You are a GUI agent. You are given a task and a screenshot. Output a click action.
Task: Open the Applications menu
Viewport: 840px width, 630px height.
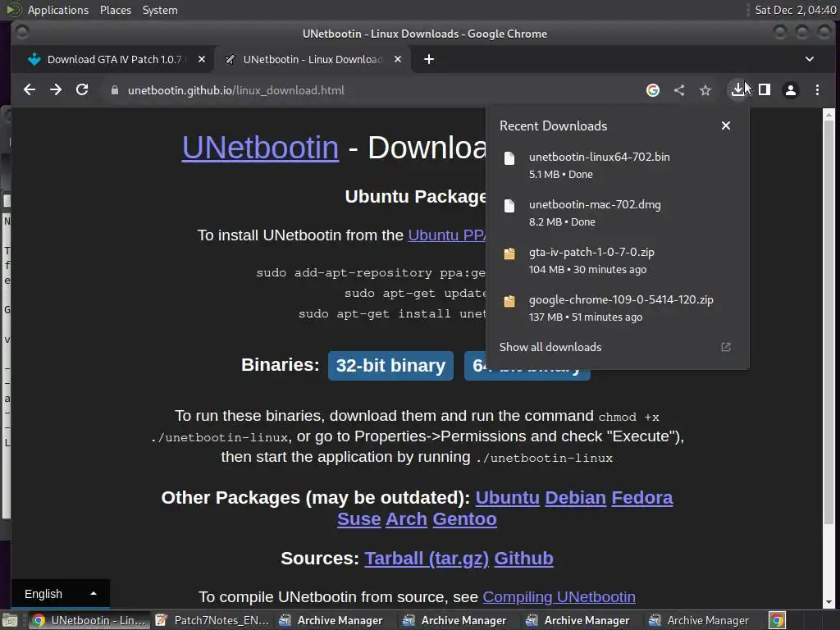coord(58,10)
